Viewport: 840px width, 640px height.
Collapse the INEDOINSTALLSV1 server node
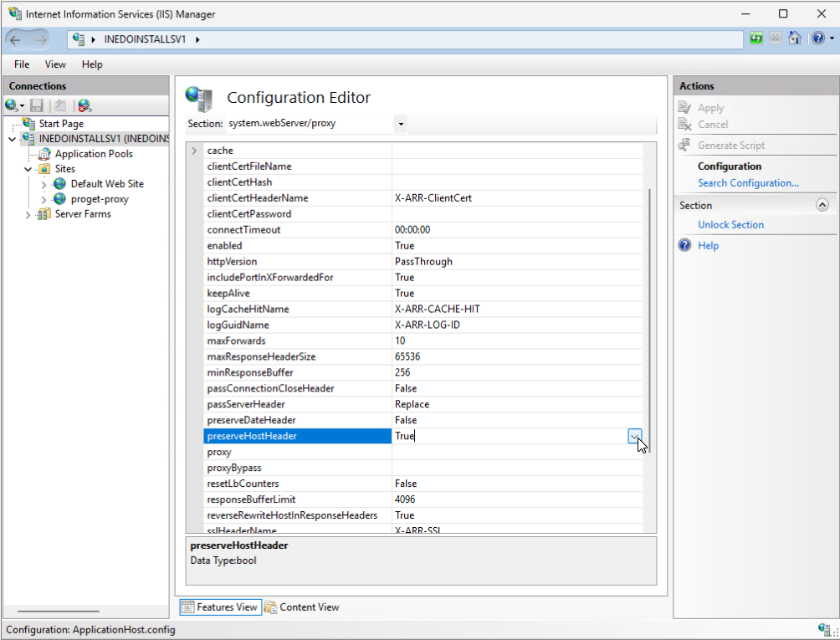(x=13, y=139)
